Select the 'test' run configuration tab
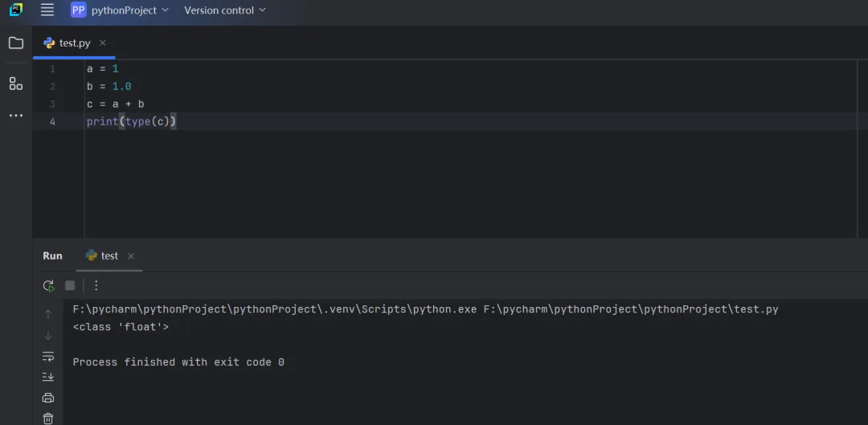 coord(108,255)
